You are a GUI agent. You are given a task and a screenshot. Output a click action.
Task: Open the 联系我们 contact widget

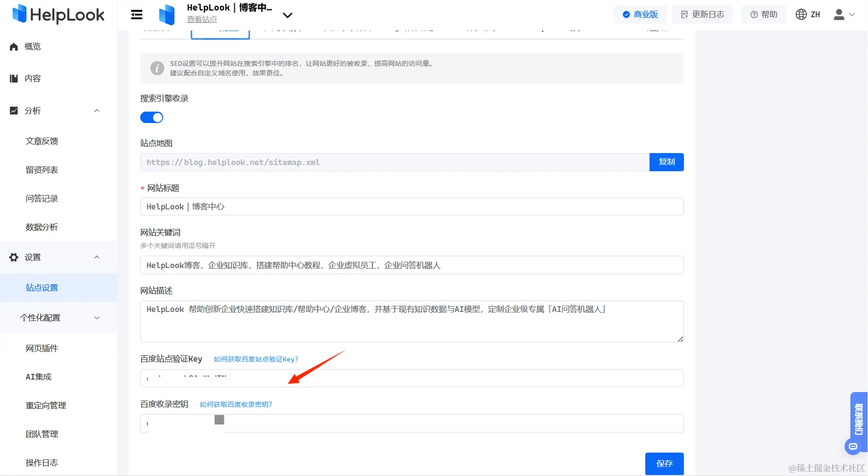[x=858, y=419]
